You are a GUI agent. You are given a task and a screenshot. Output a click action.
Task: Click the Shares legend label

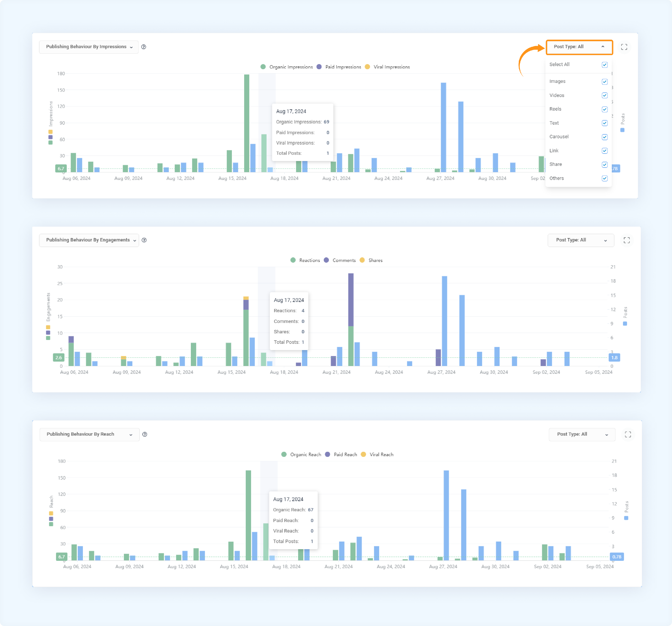tap(375, 260)
